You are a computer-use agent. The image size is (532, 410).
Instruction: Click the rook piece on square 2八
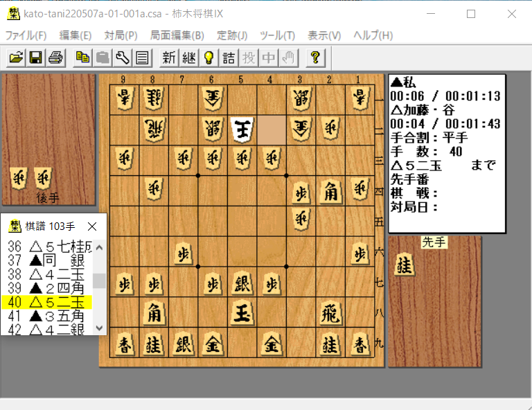330,314
